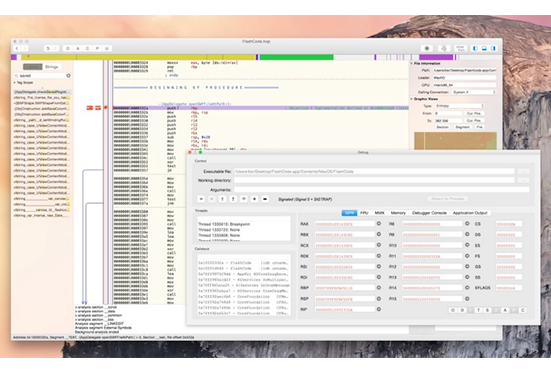Click the entropy graph view thumbnail
Screen dimensions: 551x371
(455, 141)
